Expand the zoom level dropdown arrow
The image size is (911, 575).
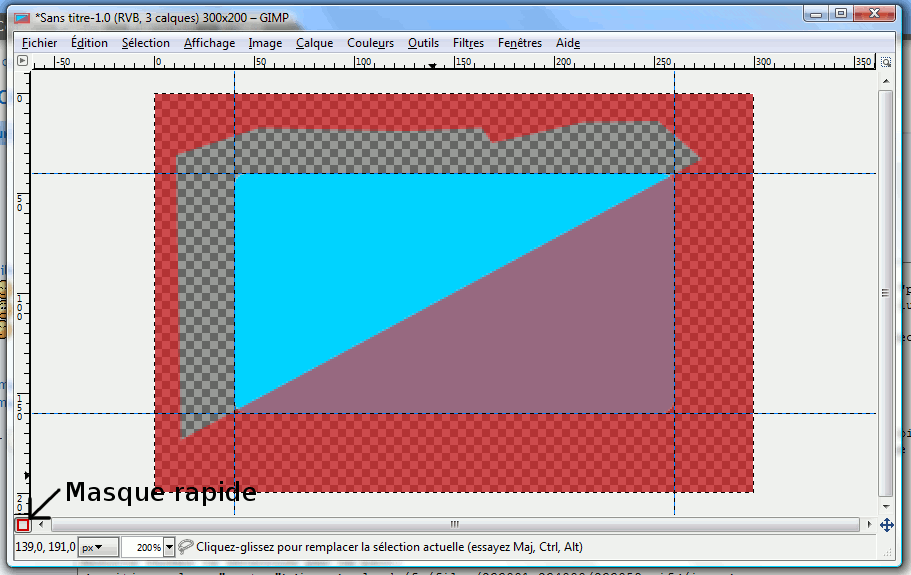point(169,548)
